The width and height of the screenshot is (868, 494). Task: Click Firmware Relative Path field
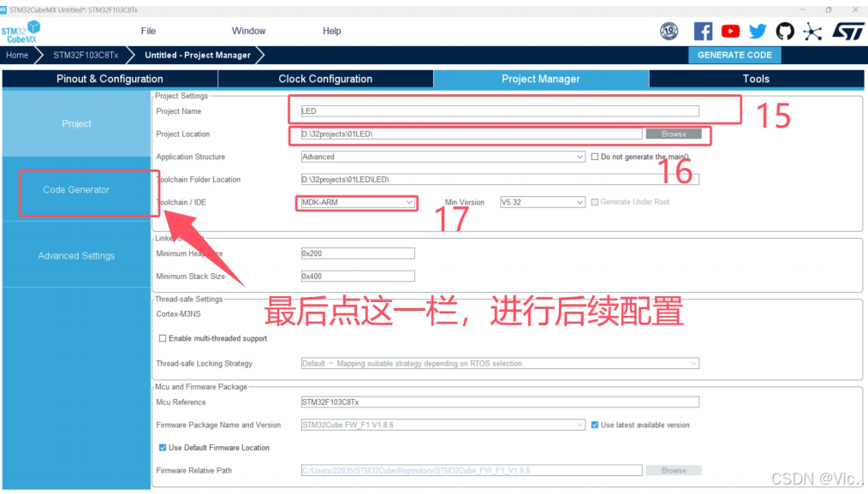[x=472, y=470]
